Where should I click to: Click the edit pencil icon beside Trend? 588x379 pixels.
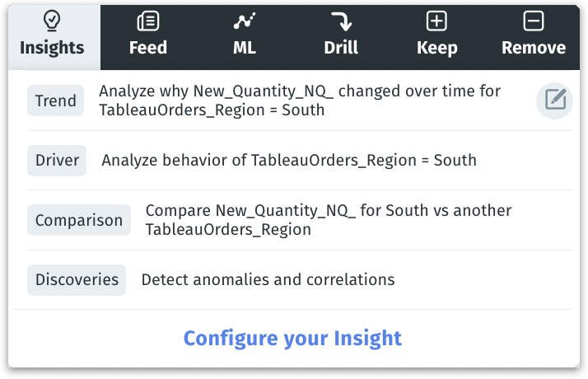(x=555, y=101)
